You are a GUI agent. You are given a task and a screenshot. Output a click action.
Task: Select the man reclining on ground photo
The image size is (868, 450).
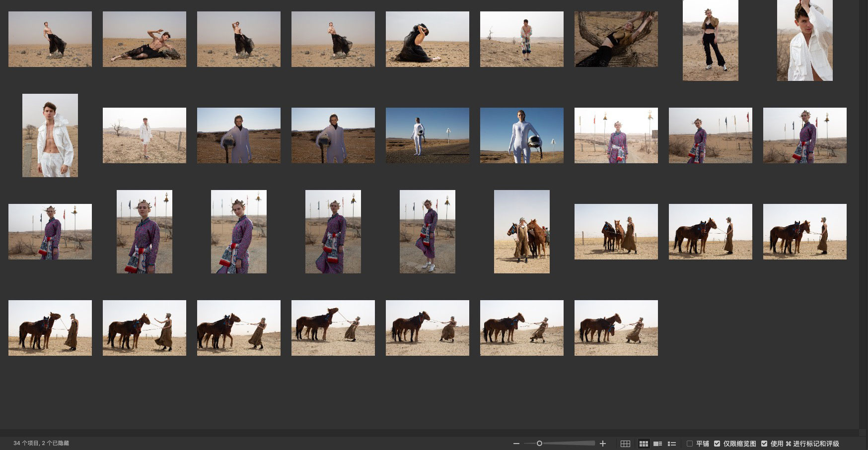pos(145,39)
